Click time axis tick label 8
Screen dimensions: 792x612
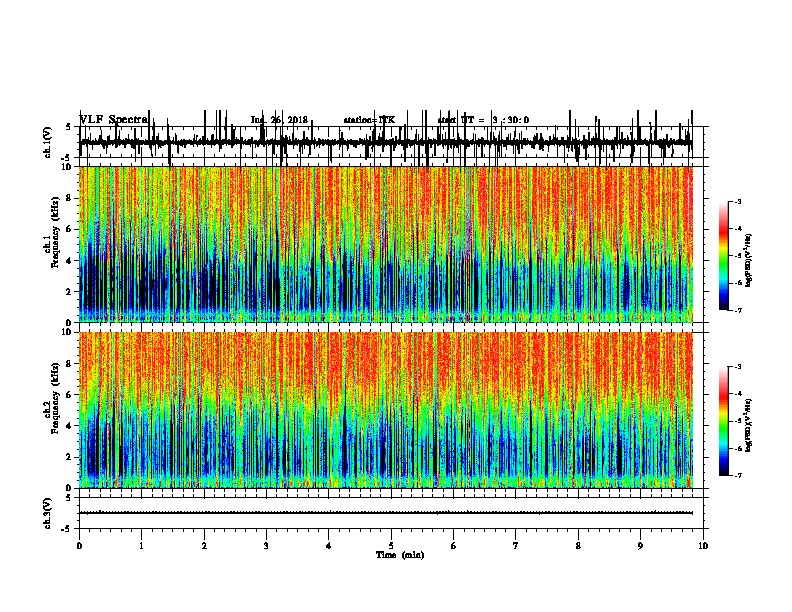tap(578, 546)
